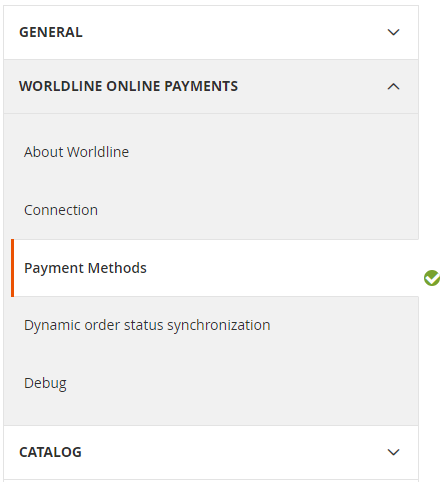Click the green checkmark status icon
Screen dimensions: 445x482
click(x=432, y=278)
